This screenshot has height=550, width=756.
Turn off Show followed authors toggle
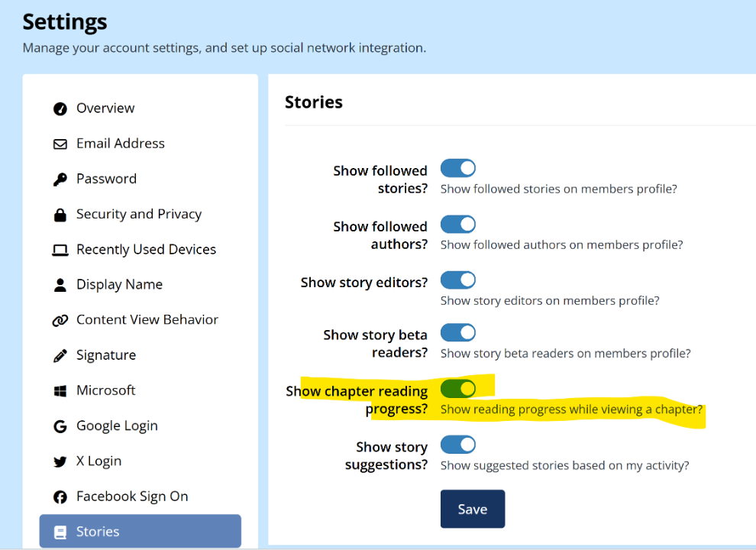(458, 224)
